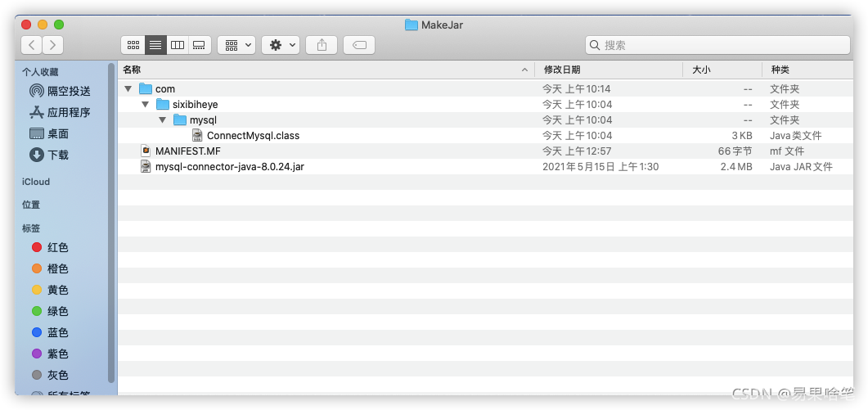This screenshot has width=868, height=410.
Task: Filter by 绿色 green tag
Action: pyautogui.click(x=50, y=311)
